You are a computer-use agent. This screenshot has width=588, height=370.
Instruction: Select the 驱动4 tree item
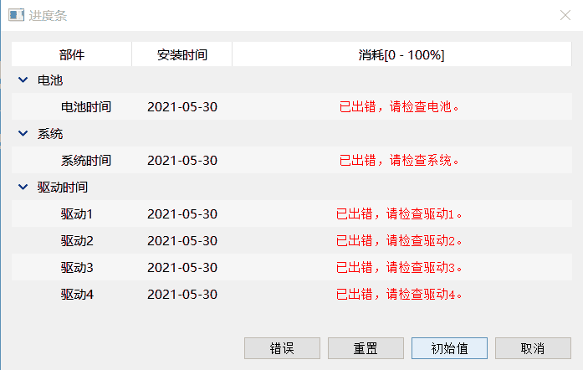[77, 295]
